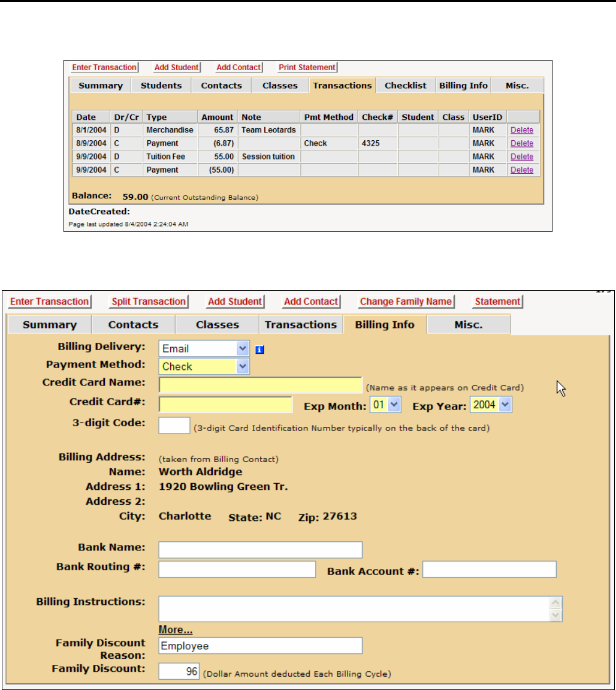Open Misc. tab in lower panel
616x690 pixels.
click(x=469, y=325)
